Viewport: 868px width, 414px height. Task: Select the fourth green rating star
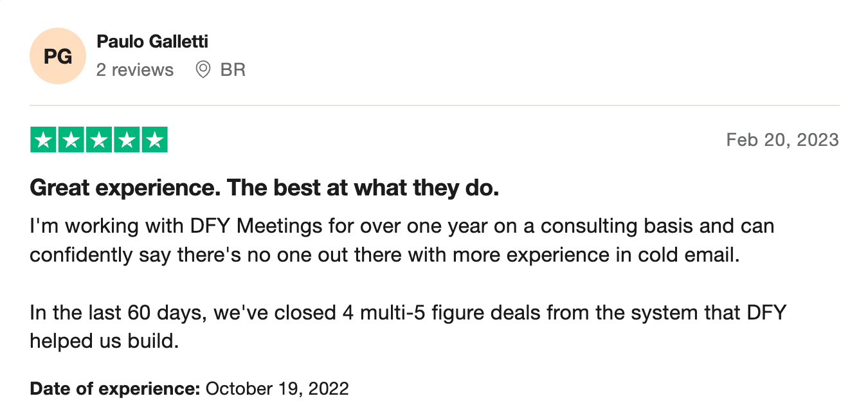[x=127, y=140]
